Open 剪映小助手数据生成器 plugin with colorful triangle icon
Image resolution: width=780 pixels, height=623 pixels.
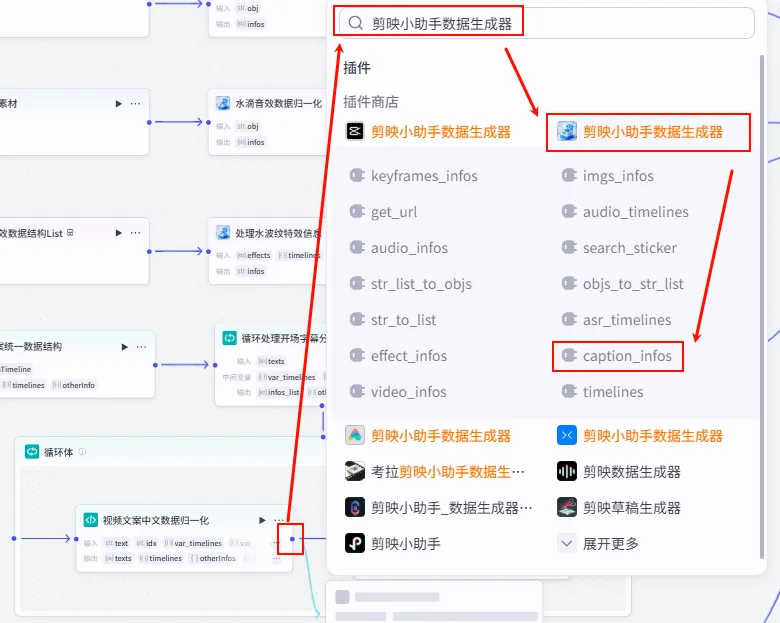pos(428,435)
